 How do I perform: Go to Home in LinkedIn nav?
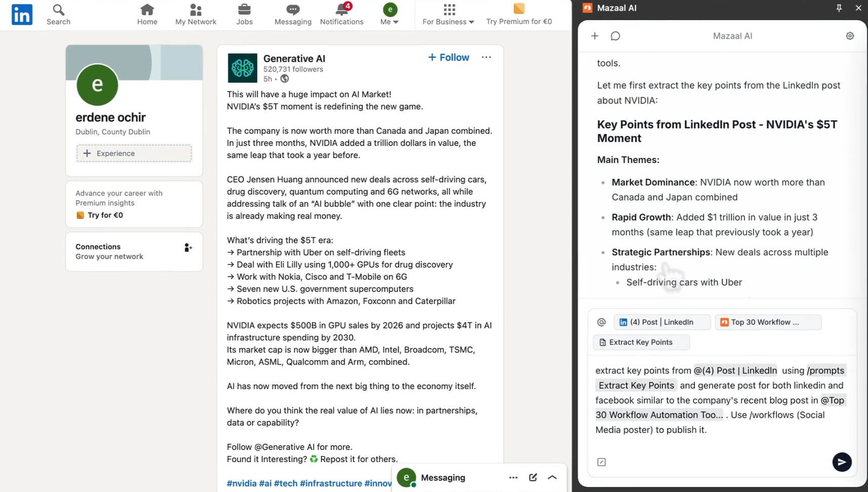coord(147,15)
